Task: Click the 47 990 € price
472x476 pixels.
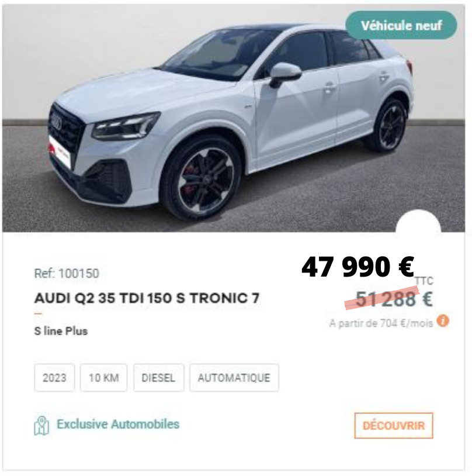Action: [x=358, y=267]
